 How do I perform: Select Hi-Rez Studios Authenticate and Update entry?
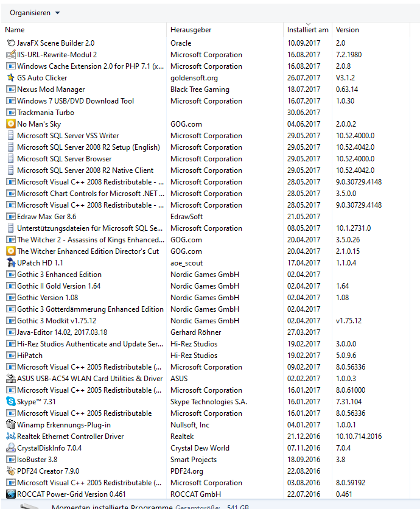(x=90, y=344)
